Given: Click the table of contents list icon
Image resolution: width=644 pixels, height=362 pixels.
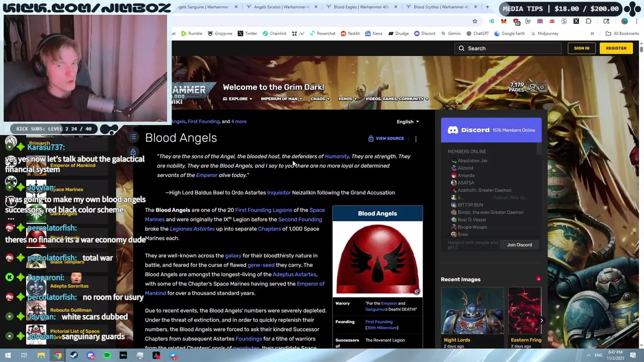Looking at the screenshot, I should click(x=133, y=137).
